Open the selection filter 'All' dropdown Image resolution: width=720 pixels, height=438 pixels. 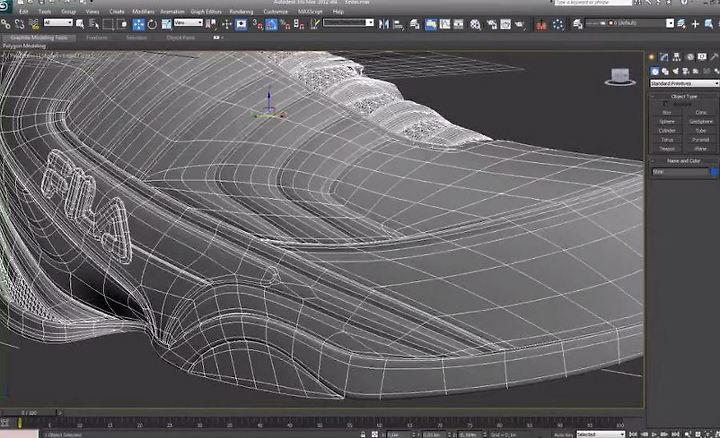coord(58,22)
